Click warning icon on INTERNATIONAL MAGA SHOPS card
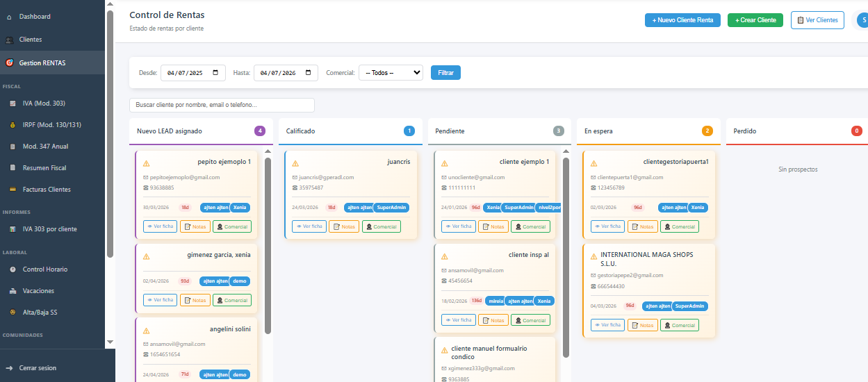868x382 pixels. [x=594, y=256]
